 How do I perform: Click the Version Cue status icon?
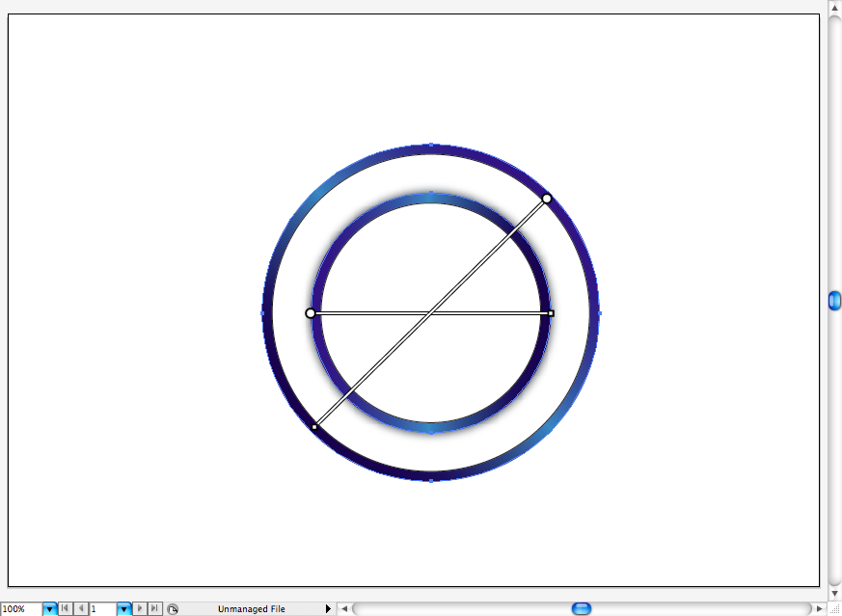tap(173, 609)
